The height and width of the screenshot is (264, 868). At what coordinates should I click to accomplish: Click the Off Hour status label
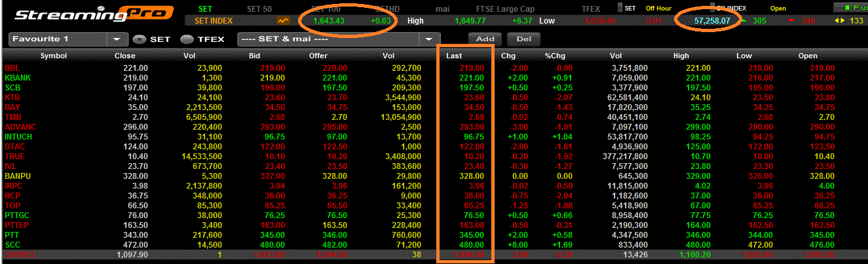[x=659, y=9]
